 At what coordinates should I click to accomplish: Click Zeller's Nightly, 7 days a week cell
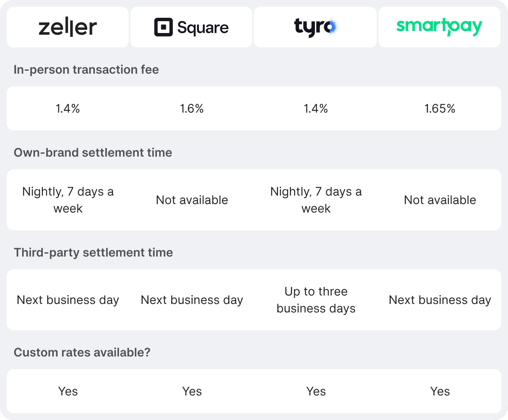(68, 200)
